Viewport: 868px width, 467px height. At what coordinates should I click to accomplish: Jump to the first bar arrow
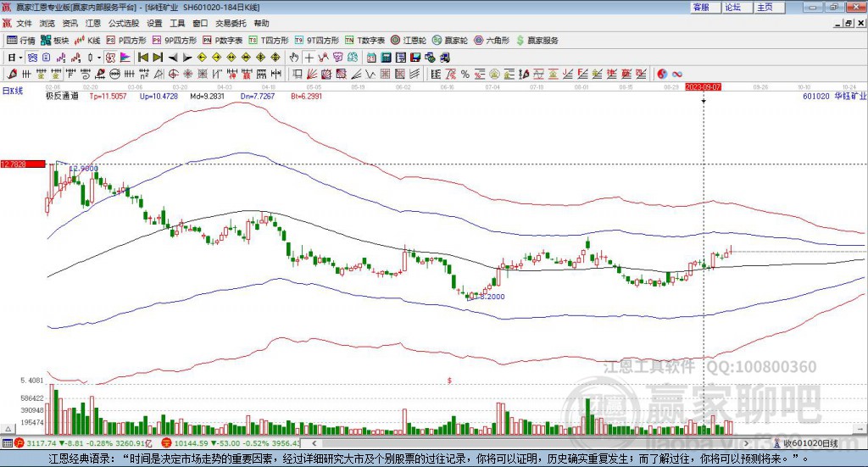pos(142,58)
